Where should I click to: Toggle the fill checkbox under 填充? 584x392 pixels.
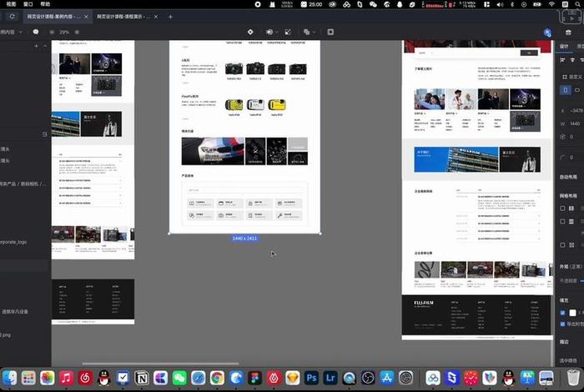point(562,313)
